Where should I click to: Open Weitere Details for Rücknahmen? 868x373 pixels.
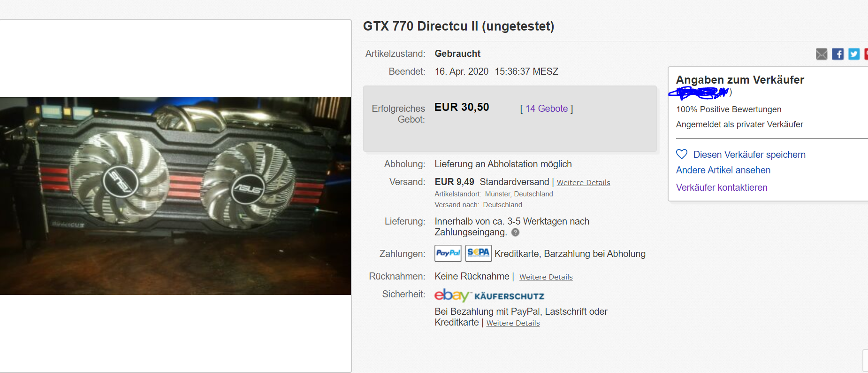(546, 277)
